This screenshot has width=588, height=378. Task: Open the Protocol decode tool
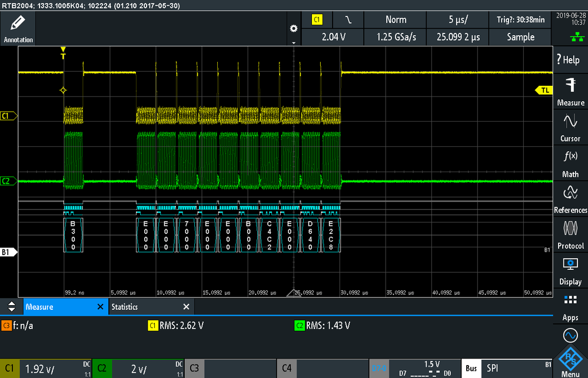(570, 235)
